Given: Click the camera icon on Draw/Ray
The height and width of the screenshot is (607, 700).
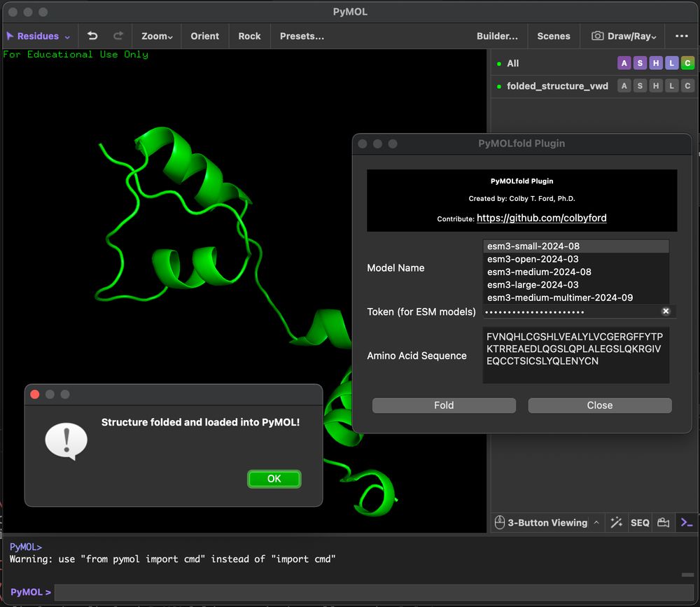Looking at the screenshot, I should click(x=597, y=36).
